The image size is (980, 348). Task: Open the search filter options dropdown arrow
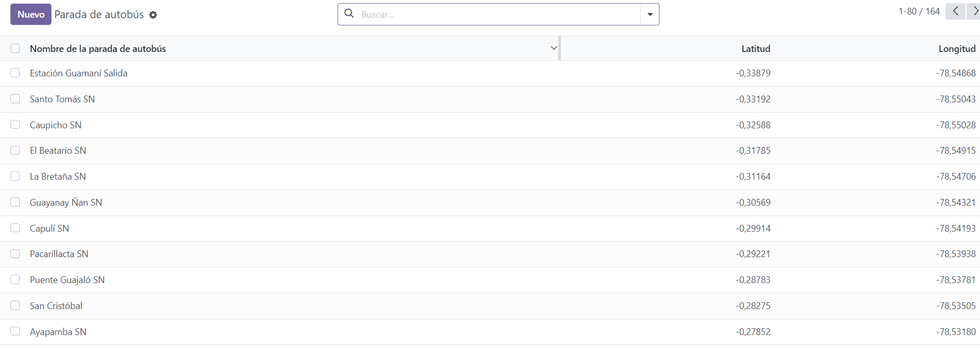point(650,15)
